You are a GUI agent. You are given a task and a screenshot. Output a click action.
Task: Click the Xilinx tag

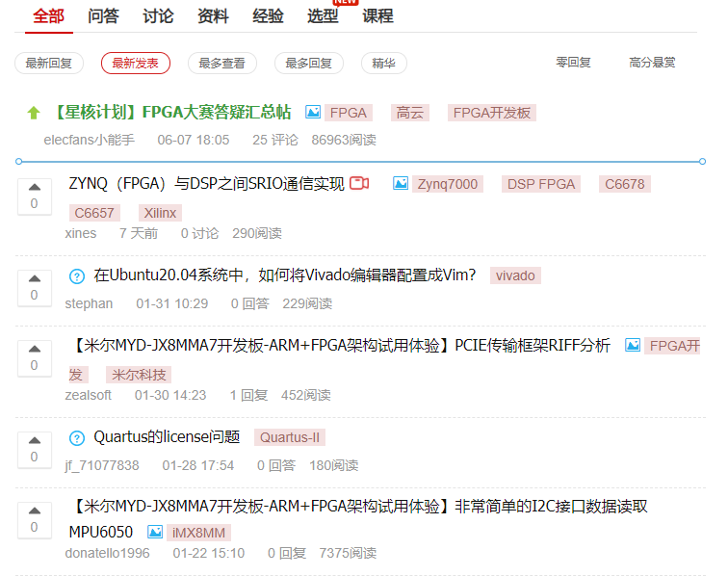160,213
